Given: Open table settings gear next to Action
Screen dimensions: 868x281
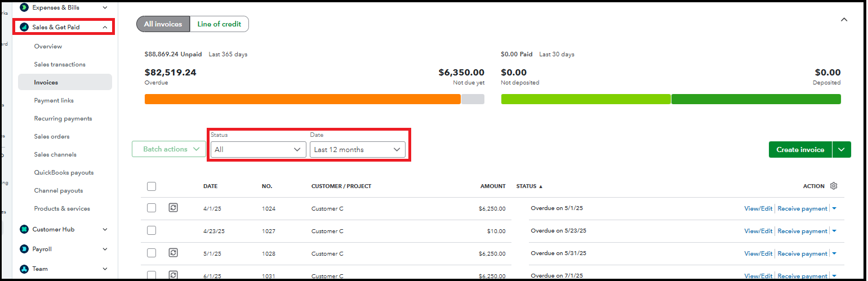Looking at the screenshot, I should [834, 186].
